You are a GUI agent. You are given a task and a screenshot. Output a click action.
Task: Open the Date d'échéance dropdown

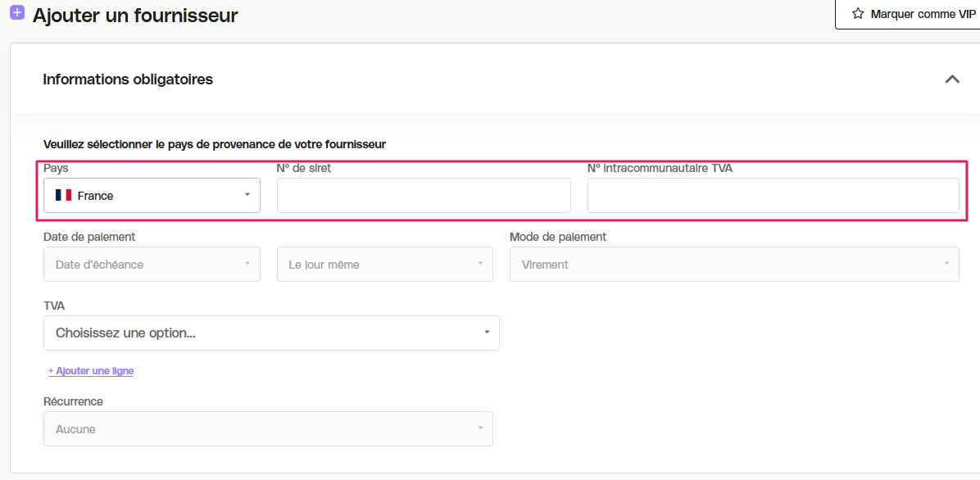pyautogui.click(x=152, y=265)
